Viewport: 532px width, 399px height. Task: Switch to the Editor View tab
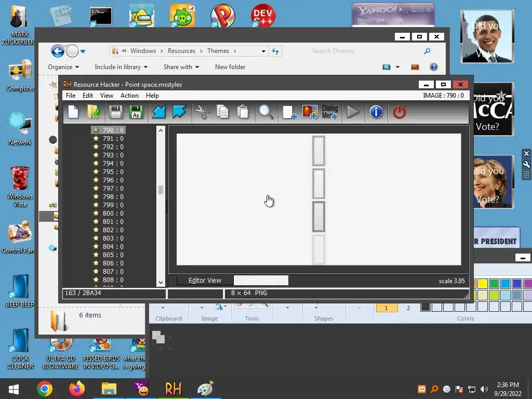pyautogui.click(x=205, y=280)
